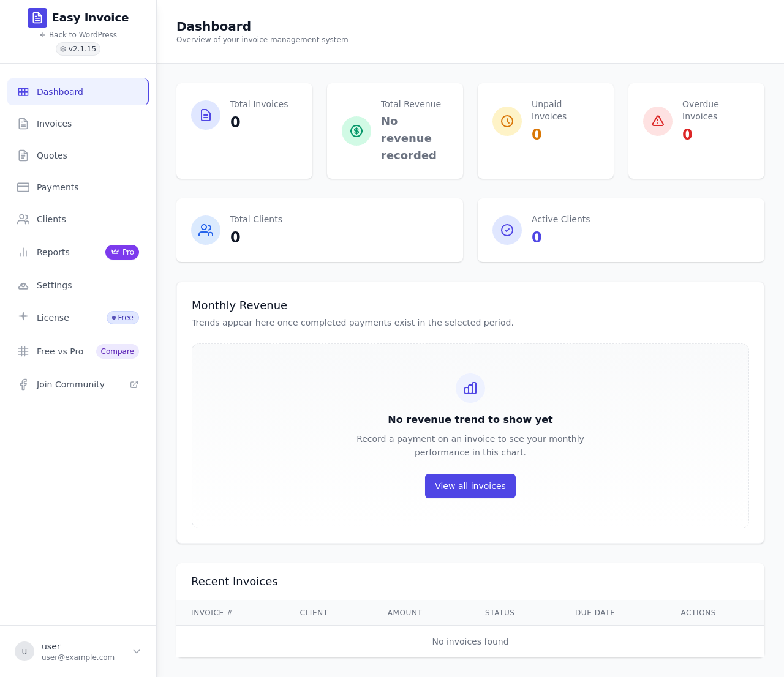Click the Active Clients count 0
784x677 pixels.
537,238
